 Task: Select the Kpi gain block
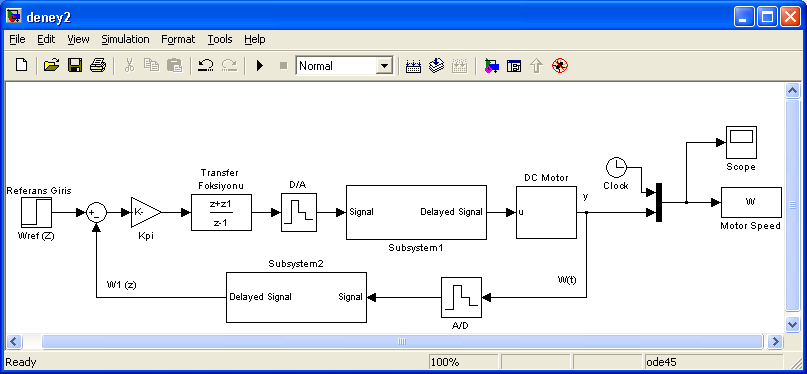pos(146,212)
